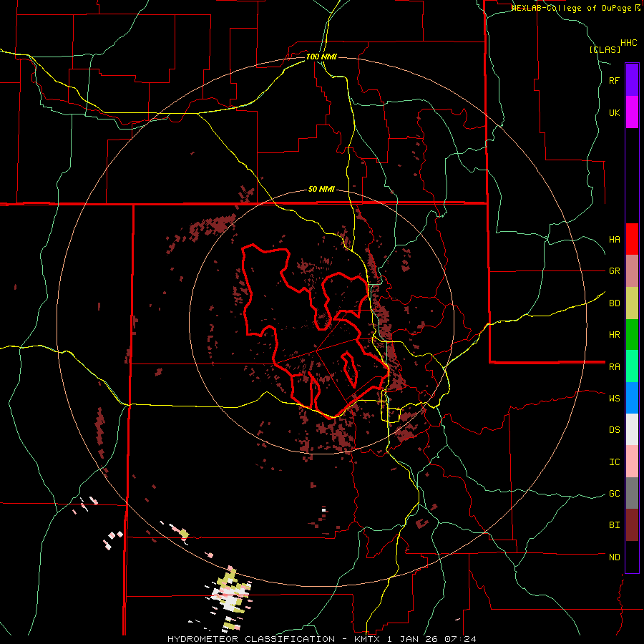Click the RA light-green legend swatch
Screen dimensions: 644x644
click(632, 366)
